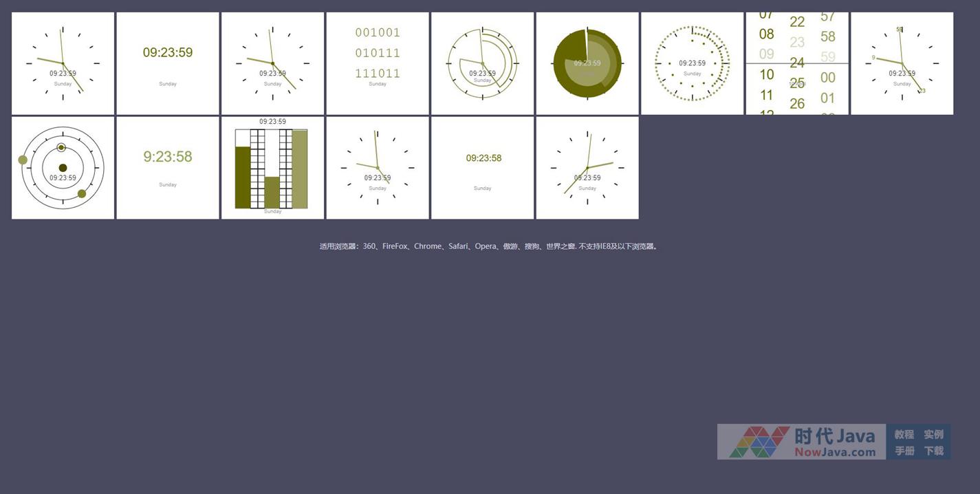Viewport: 980px width, 494px height.
Task: Click the 时代Java NowJava.com logo
Action: coord(801,442)
